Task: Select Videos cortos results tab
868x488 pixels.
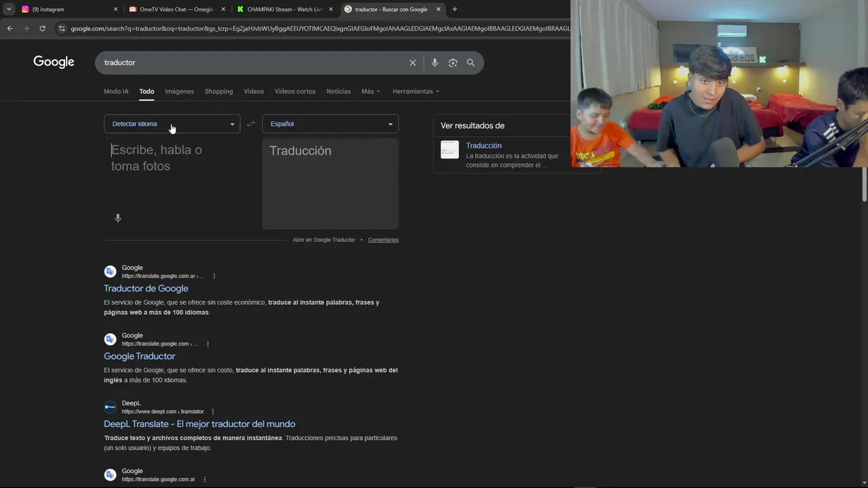Action: 295,91
